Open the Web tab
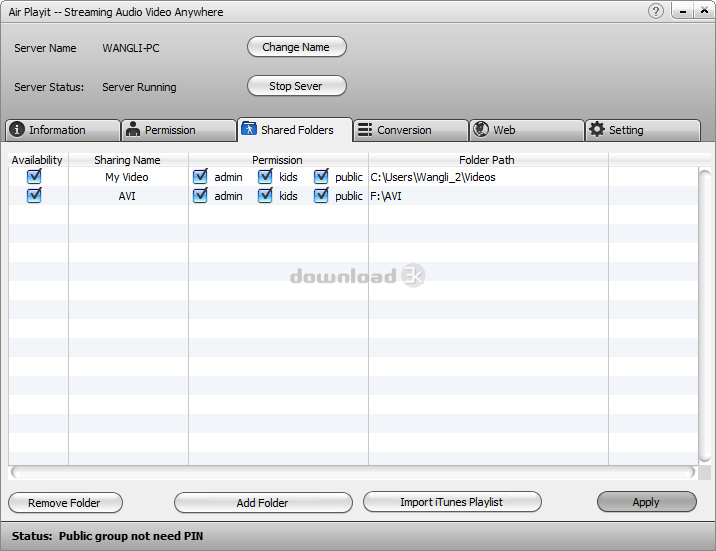Viewport: 716px width, 551px height. pyautogui.click(x=527, y=130)
